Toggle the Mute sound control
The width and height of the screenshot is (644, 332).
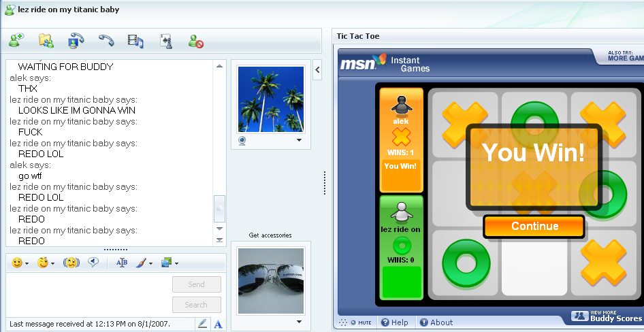coord(355,322)
